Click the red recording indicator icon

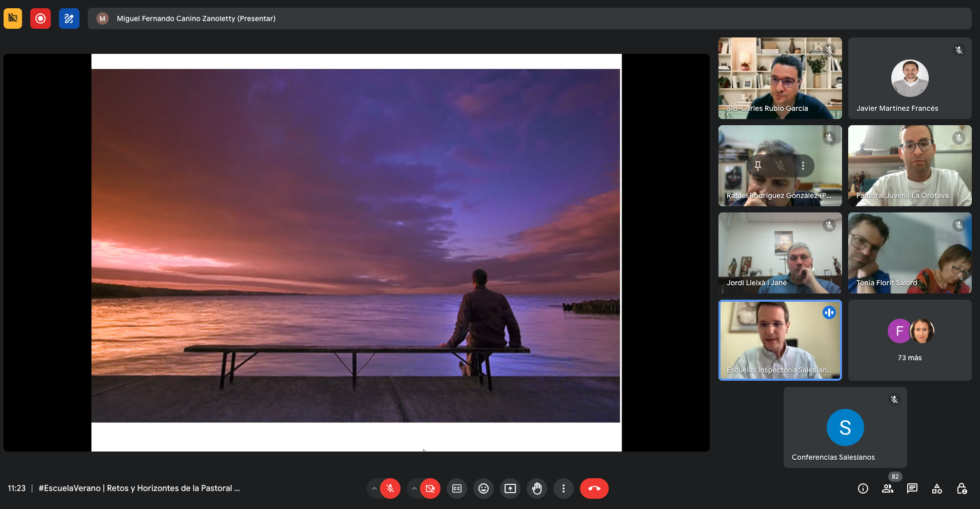[x=40, y=18]
